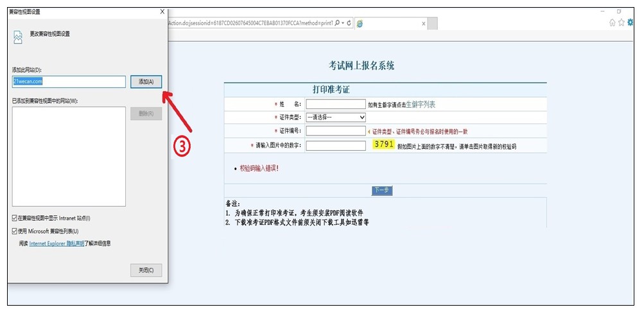Viewport: 644px width, 323px height.
Task: Click the 添加(A) button
Action: 146,82
